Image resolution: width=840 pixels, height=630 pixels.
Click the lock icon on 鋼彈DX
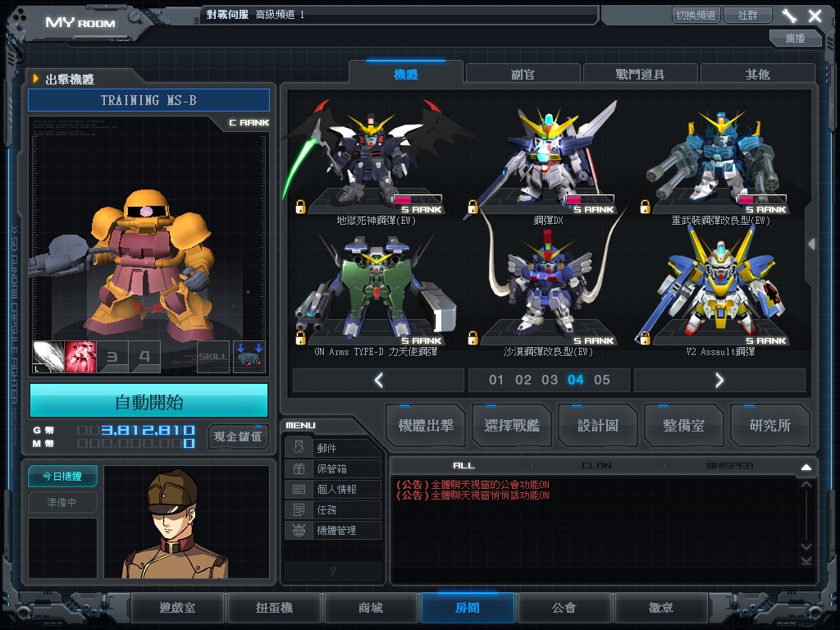coord(472,207)
